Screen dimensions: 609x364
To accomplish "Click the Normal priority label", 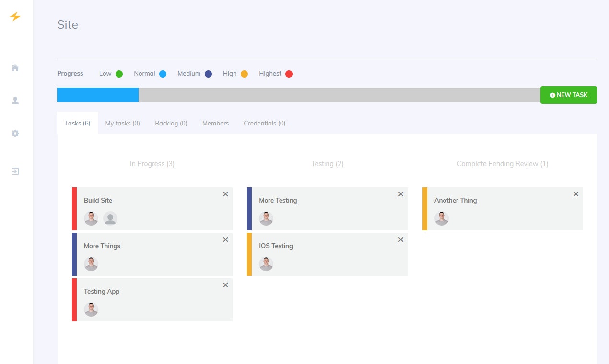I will 144,74.
